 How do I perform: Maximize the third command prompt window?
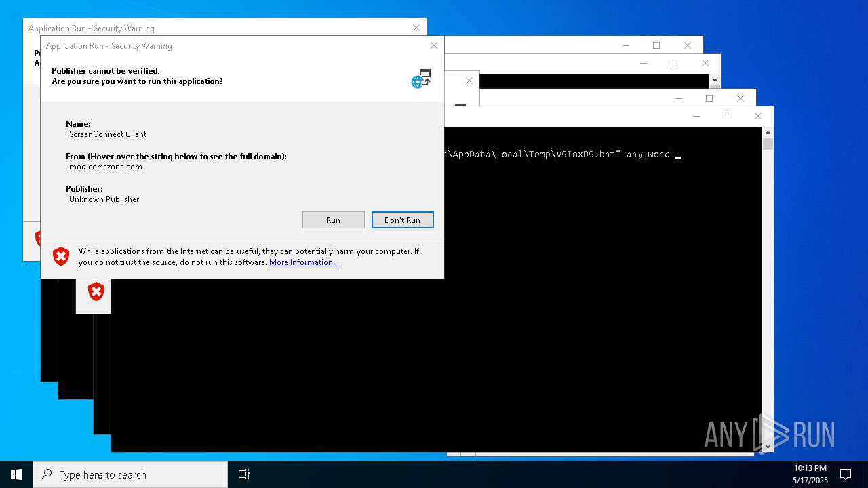[x=674, y=63]
